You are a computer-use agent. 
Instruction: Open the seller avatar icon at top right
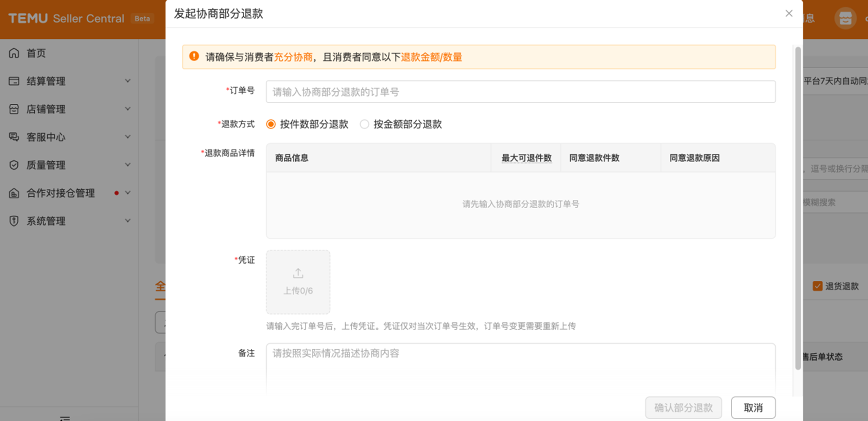(845, 18)
